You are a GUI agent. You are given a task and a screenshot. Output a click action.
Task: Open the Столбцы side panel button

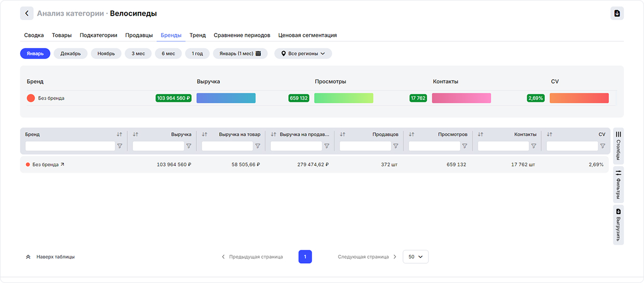(x=618, y=146)
